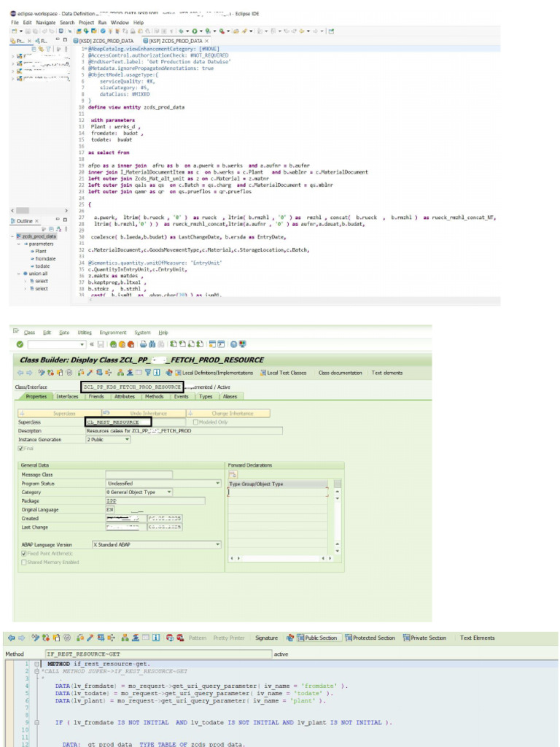Click the Forward Declarations table icon
The image size is (560, 747).
[233, 474]
